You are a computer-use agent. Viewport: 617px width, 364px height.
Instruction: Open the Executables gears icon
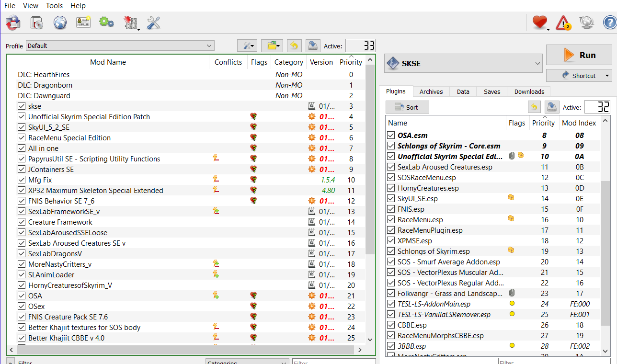(106, 22)
